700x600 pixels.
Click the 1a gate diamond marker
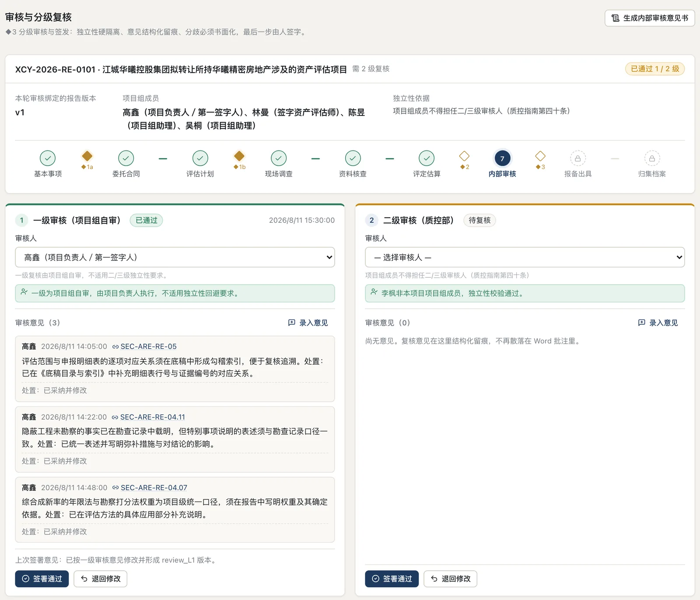point(87,156)
